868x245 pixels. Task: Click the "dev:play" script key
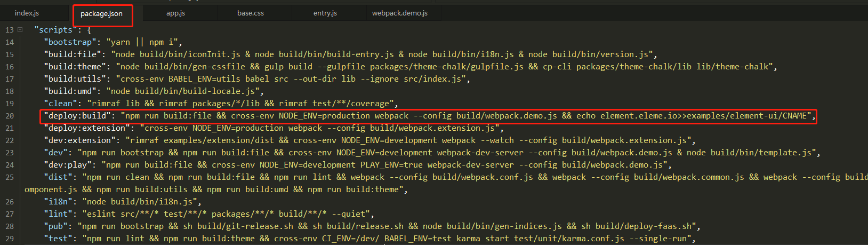pos(68,165)
